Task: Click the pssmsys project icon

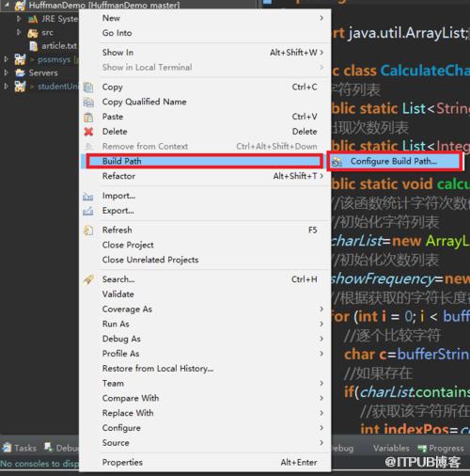Action: point(20,59)
